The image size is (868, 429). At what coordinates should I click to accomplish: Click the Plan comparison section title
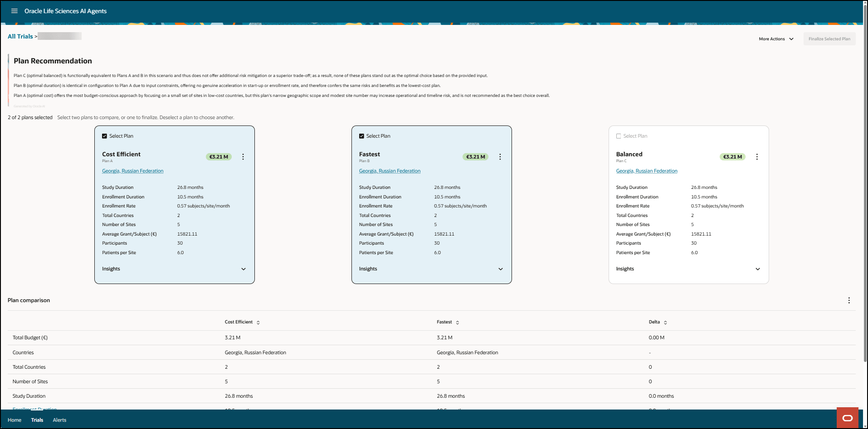coord(29,300)
